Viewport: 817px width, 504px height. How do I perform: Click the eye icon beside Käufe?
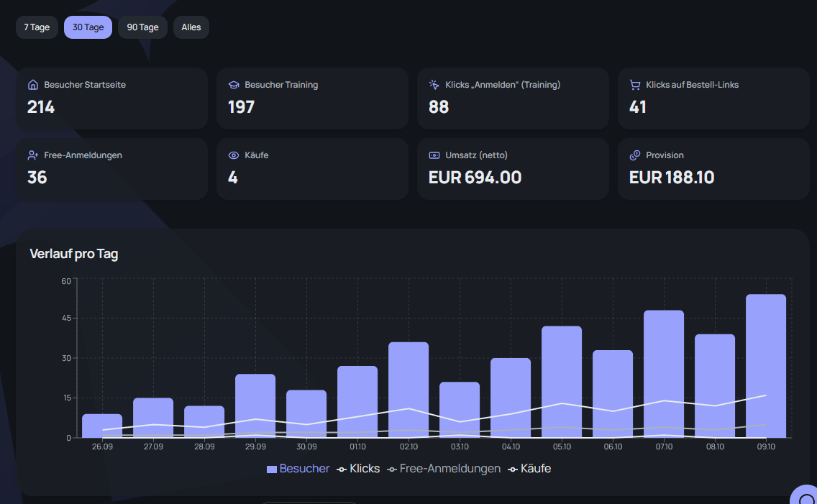pyautogui.click(x=234, y=155)
